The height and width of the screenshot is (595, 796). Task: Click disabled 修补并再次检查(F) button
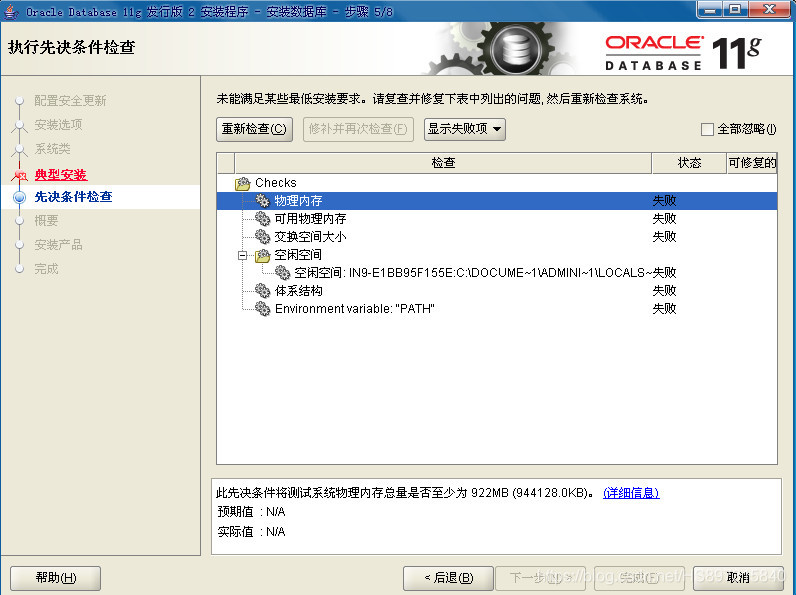(358, 129)
